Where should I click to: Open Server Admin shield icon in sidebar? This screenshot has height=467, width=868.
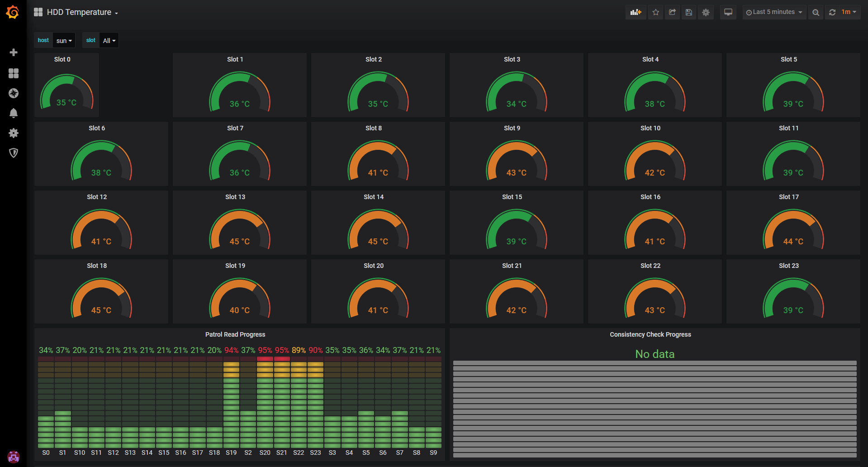[x=14, y=153]
